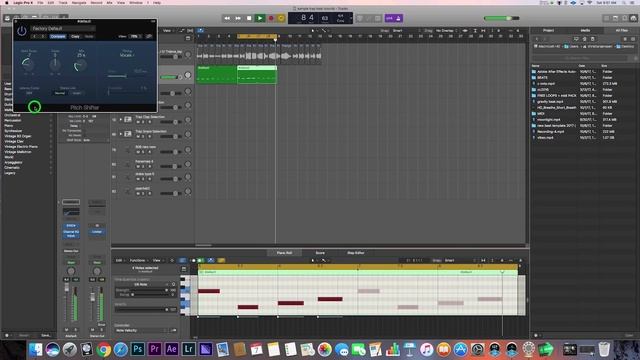Select the Normal stereo link option

pyautogui.click(x=60, y=93)
